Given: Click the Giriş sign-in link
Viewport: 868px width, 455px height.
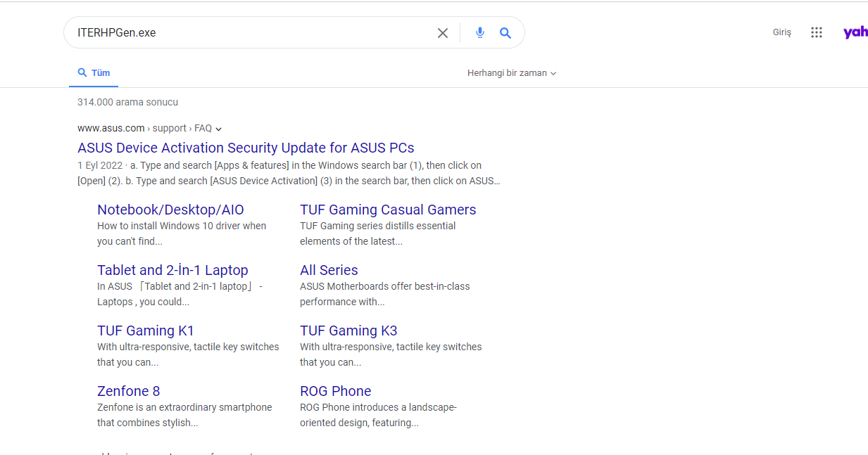Looking at the screenshot, I should (782, 32).
